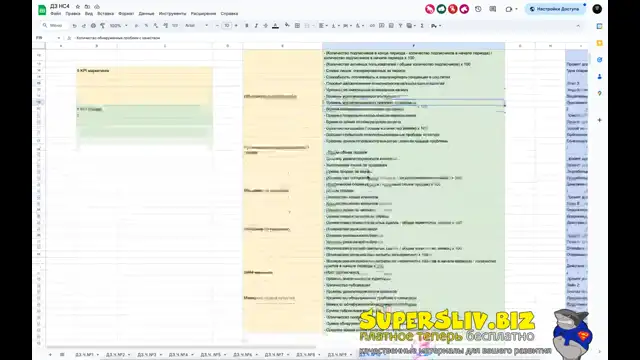Image resolution: width=640 pixels, height=360 pixels.
Task: Open the fill color picker
Action: [287, 26]
